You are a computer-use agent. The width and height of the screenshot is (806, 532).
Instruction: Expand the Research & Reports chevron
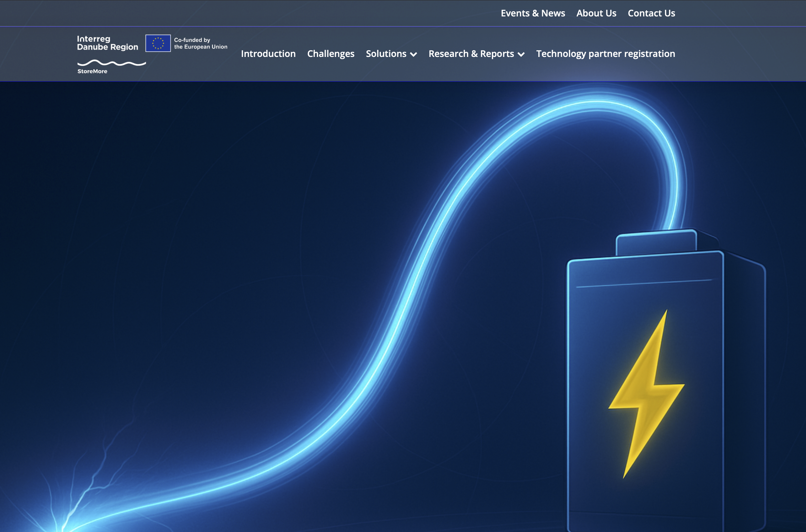point(521,54)
